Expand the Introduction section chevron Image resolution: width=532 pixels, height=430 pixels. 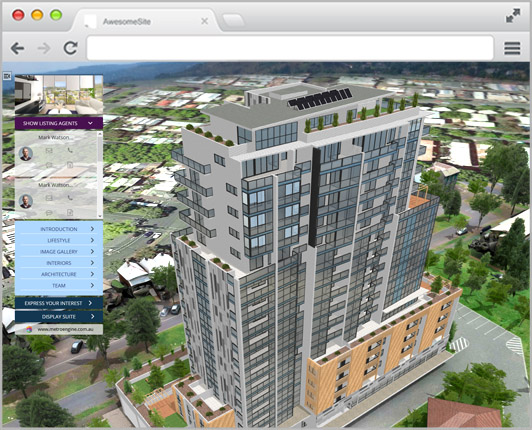coord(92,229)
